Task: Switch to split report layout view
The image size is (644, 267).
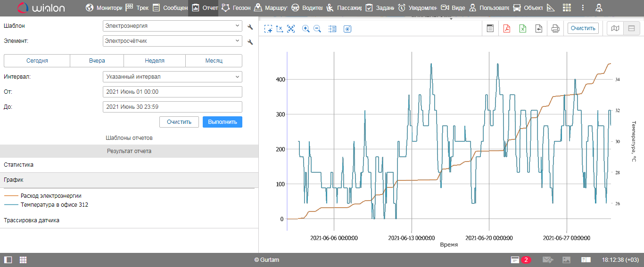Action: [631, 29]
